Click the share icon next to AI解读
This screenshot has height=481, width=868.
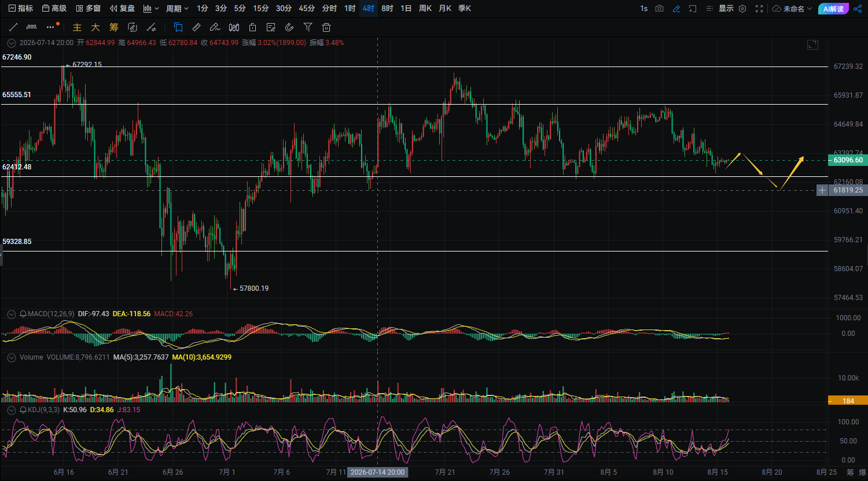coord(857,9)
